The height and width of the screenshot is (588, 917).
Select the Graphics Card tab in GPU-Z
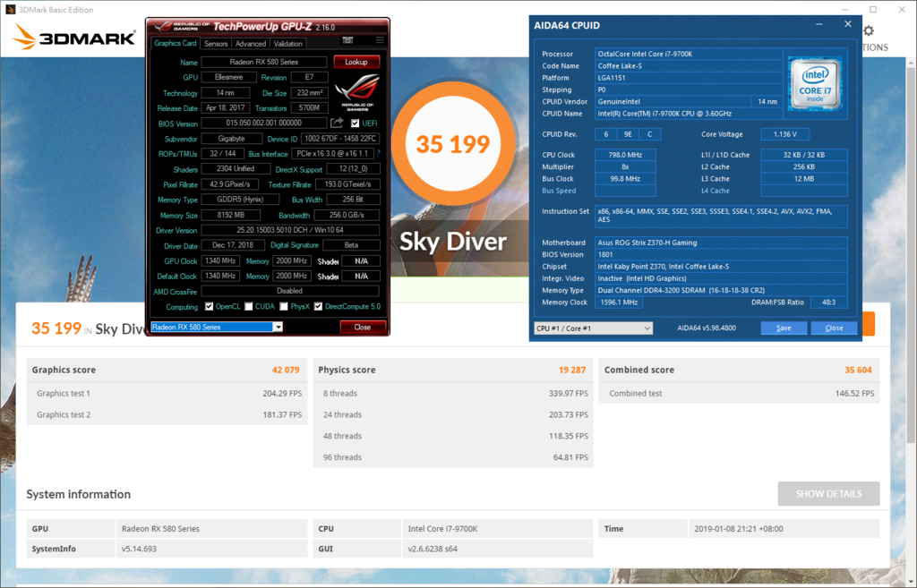click(175, 43)
